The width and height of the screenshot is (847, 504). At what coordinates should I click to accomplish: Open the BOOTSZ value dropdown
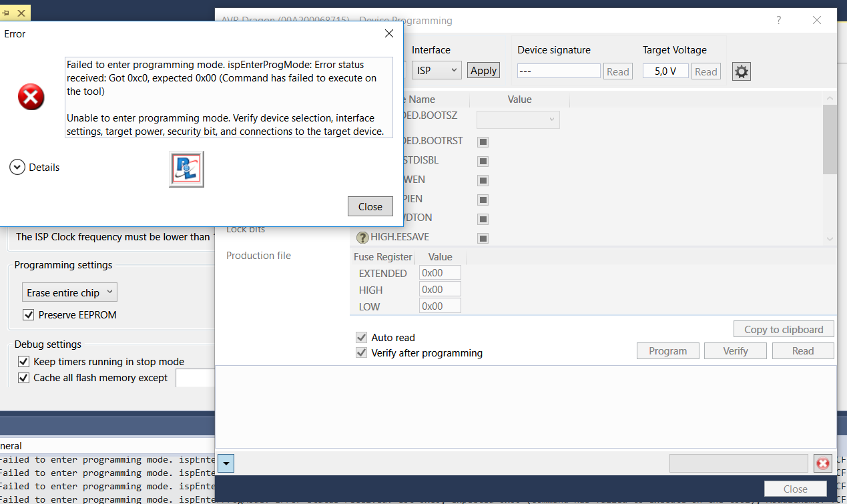[518, 119]
